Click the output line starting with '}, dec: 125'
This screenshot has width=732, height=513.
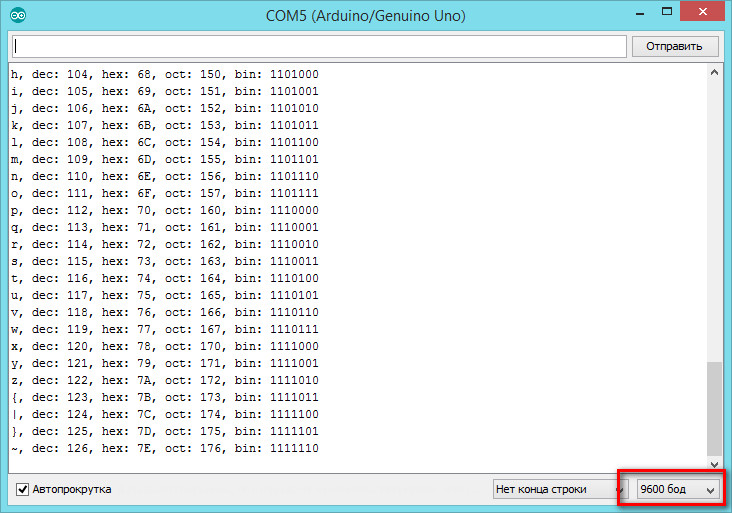coord(165,431)
